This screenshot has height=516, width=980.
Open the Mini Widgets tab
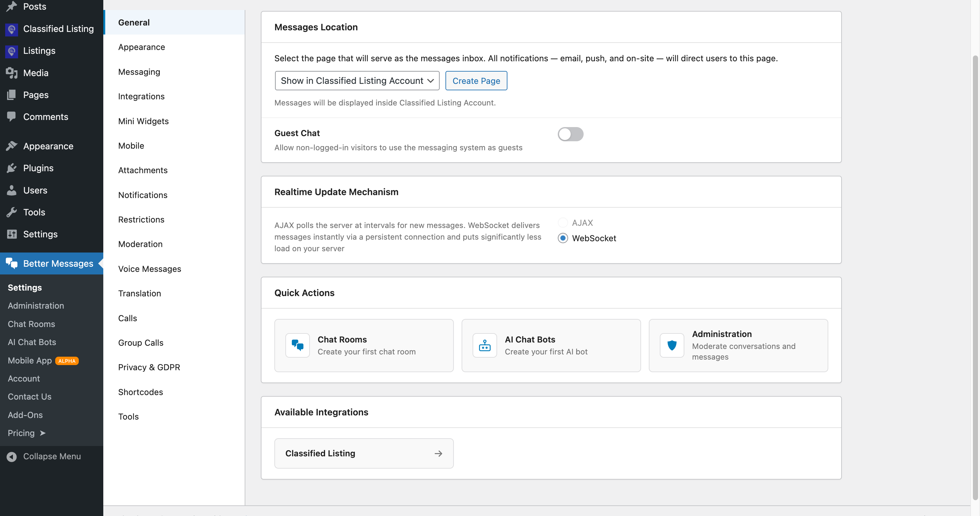coord(174,121)
